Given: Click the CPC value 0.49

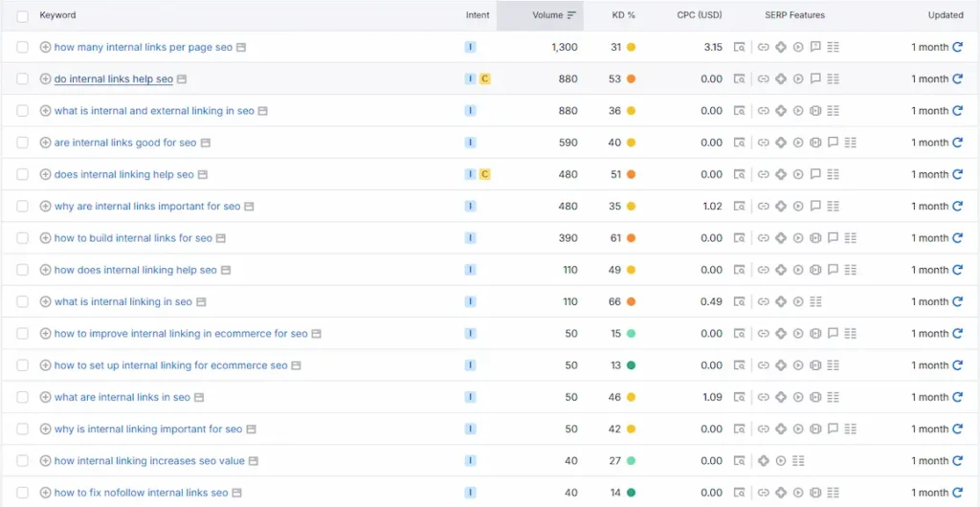Looking at the screenshot, I should click(x=712, y=301).
